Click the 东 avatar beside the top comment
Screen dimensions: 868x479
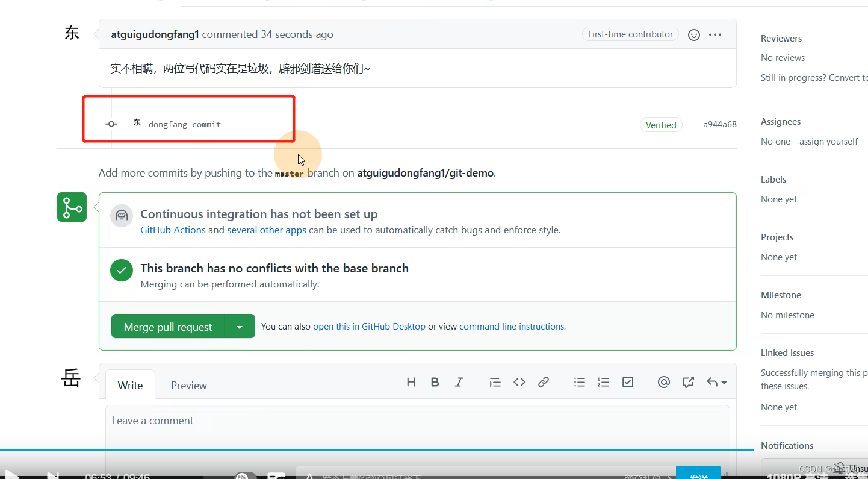(x=72, y=33)
